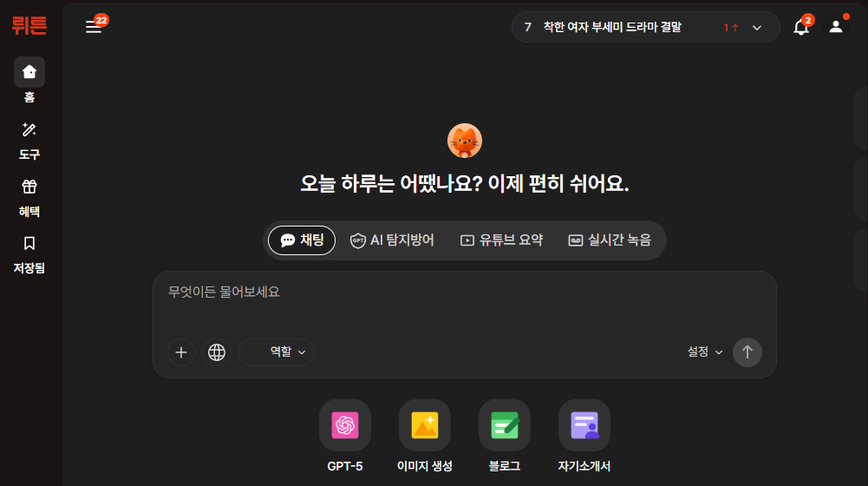Switch to the 유튜브 요약 tab
Image resolution: width=868 pixels, height=486 pixels.
click(x=501, y=240)
